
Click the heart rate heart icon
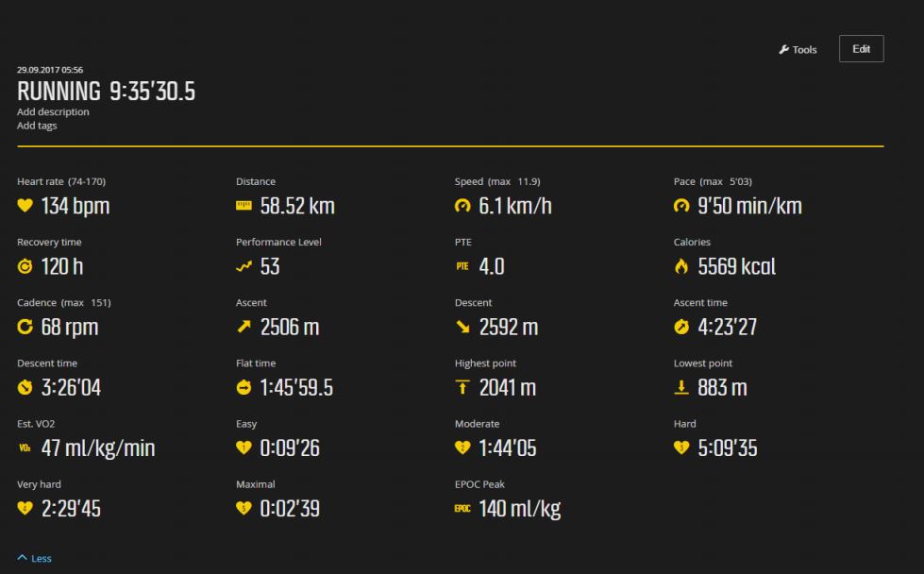[x=25, y=206]
